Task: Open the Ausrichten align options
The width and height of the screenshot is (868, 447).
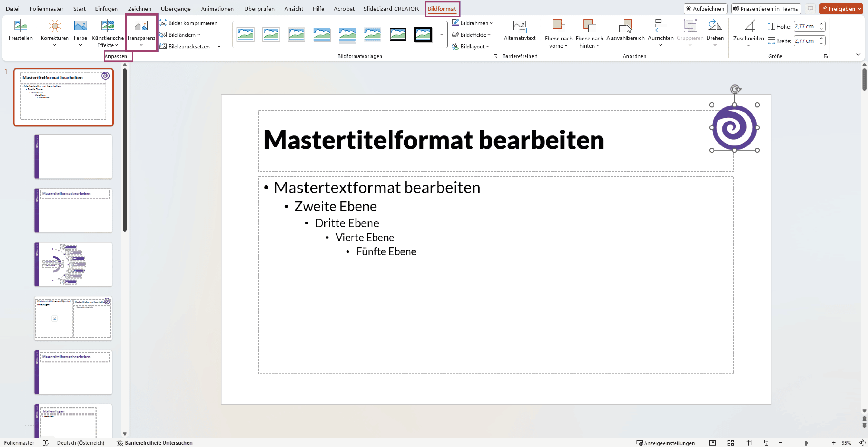Action: pyautogui.click(x=660, y=33)
